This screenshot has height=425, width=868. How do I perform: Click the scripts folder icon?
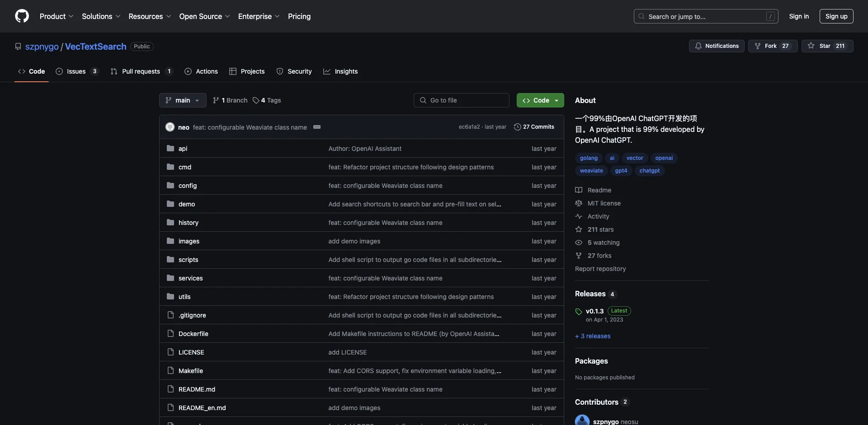(x=170, y=259)
